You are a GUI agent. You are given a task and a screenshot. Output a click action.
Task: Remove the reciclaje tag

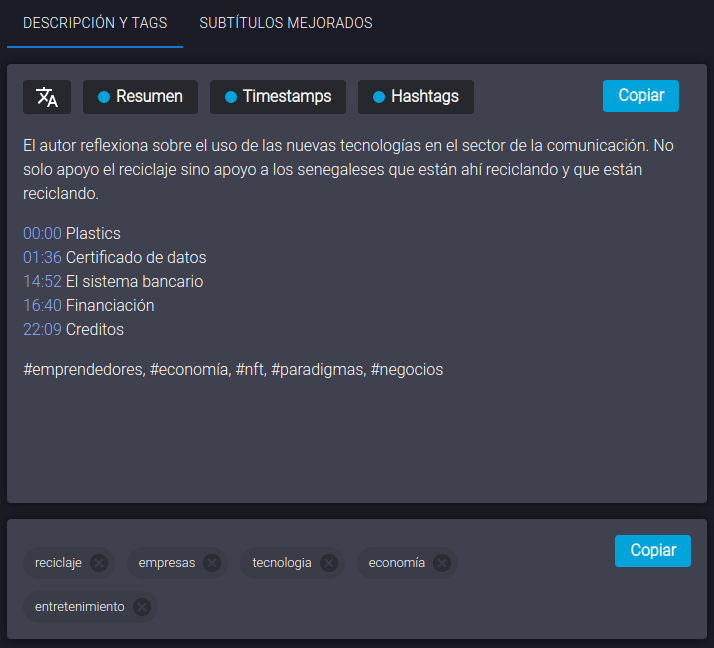(99, 563)
